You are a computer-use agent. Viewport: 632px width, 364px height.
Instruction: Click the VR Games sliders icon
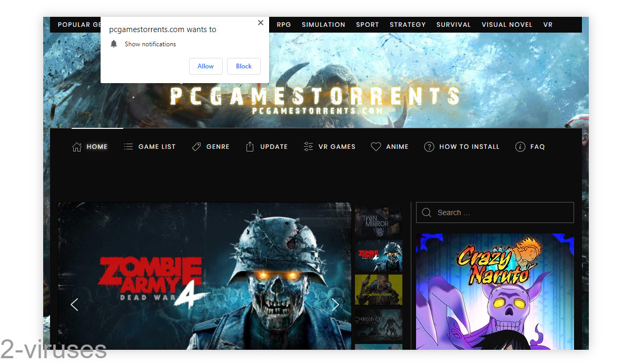(x=308, y=147)
